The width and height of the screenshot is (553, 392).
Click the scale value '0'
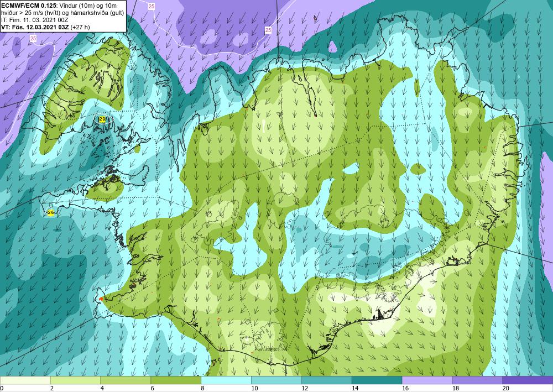pyautogui.click(x=2, y=389)
